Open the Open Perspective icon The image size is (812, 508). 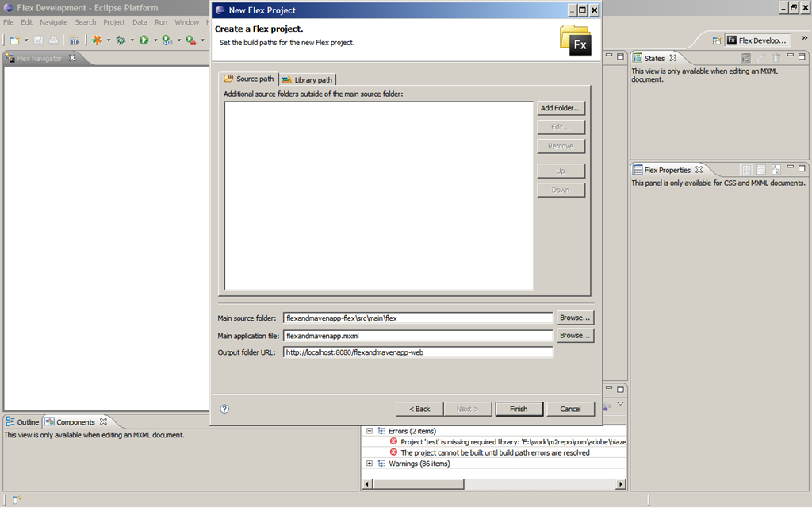pyautogui.click(x=717, y=40)
